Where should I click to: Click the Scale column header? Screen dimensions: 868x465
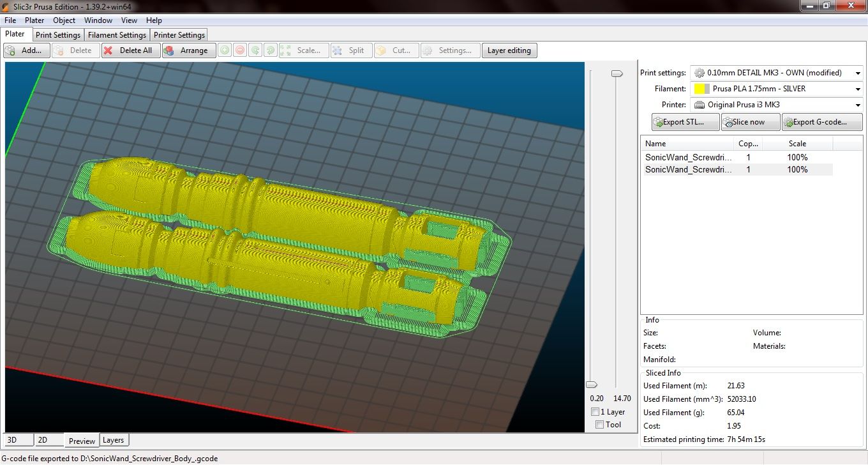tap(797, 144)
